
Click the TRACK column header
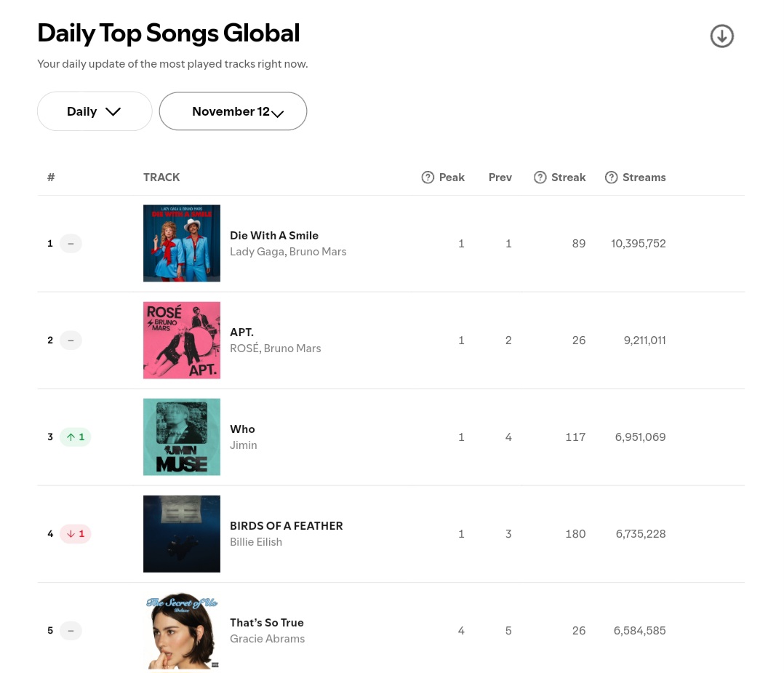161,177
